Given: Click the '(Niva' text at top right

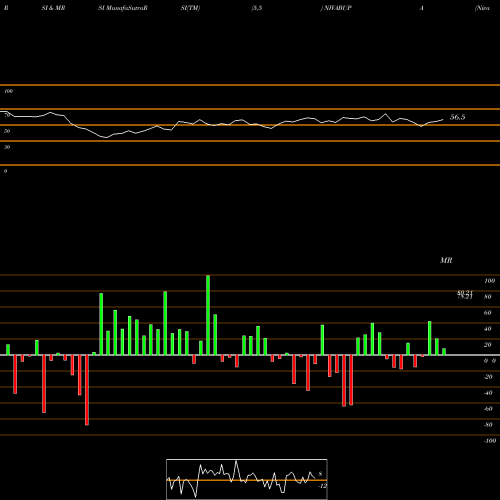Looking at the screenshot, I should pos(482,8).
